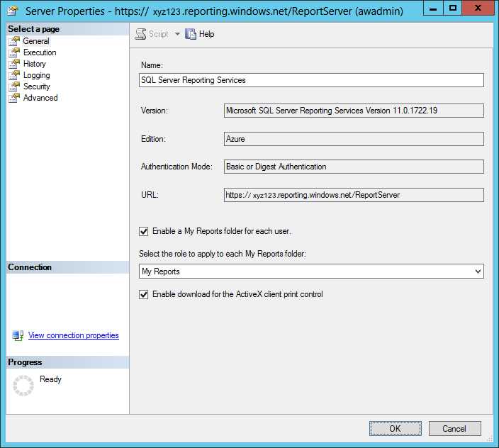Click the Help toolbar button
This screenshot has height=448, width=499.
click(200, 34)
